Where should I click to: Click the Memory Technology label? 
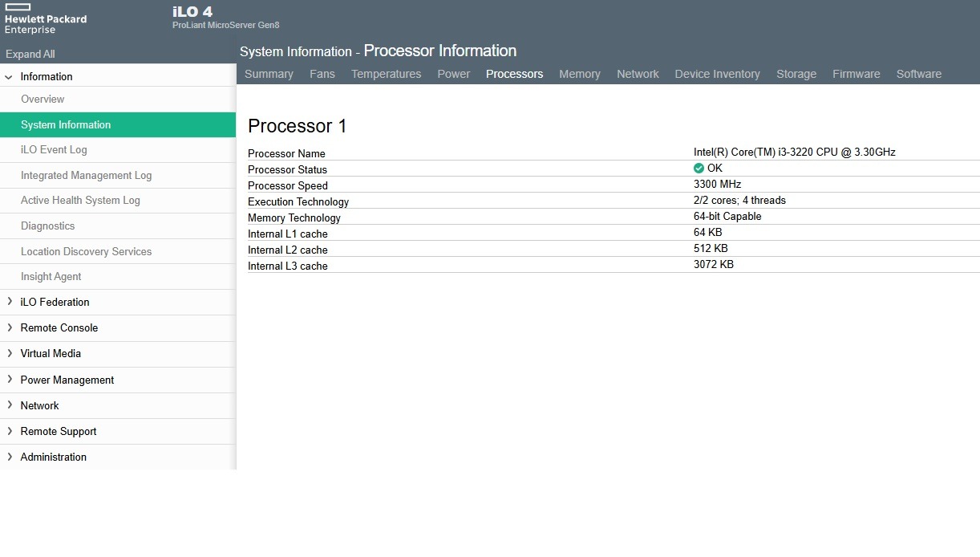[x=294, y=218]
